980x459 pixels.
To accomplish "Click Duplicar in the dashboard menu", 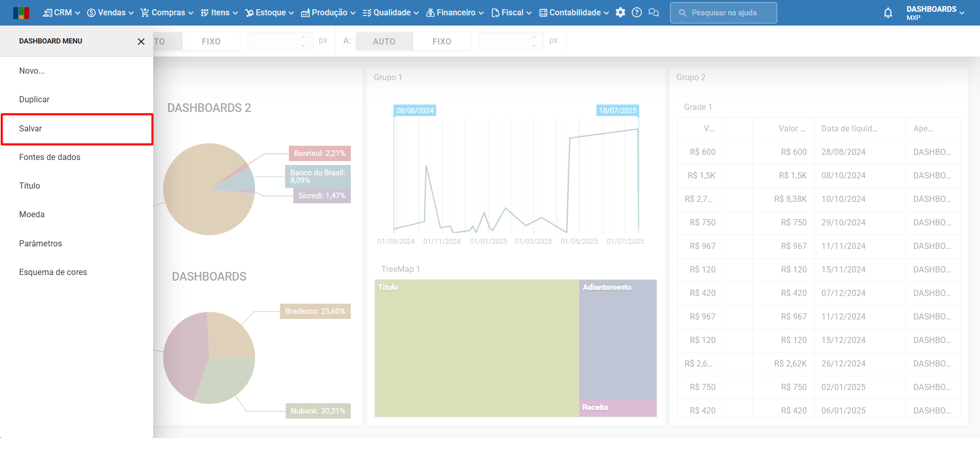I will point(34,100).
